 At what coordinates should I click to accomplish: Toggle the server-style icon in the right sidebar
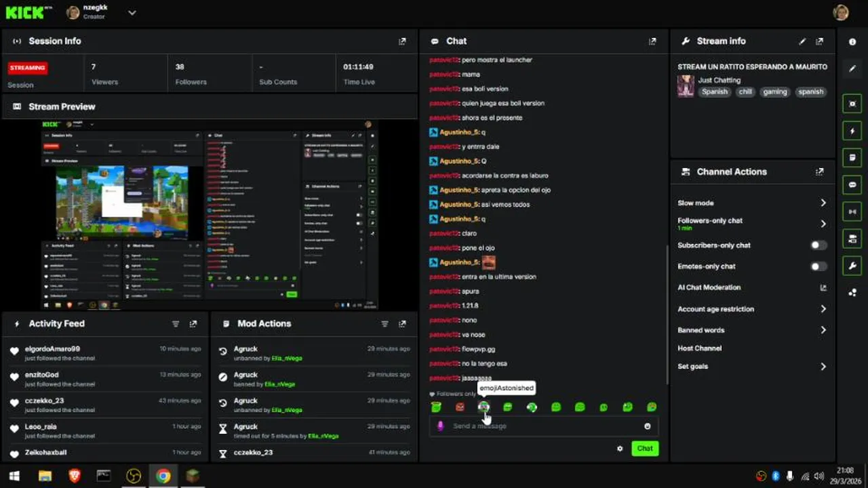tap(852, 239)
